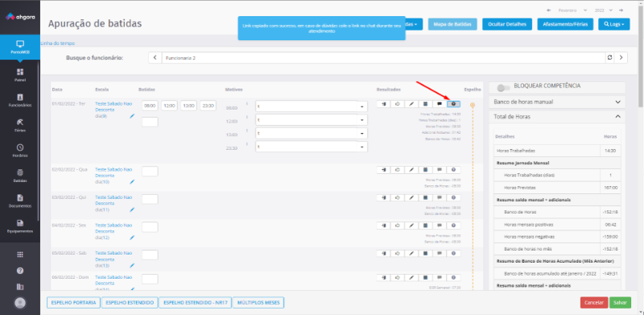Open Afastamento/Férias
The image size is (644, 315).
pos(565,24)
